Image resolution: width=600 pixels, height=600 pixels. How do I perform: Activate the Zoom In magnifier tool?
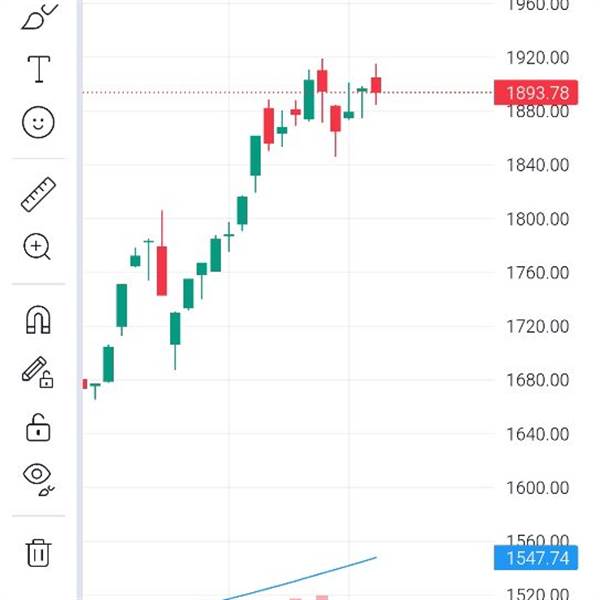38,246
